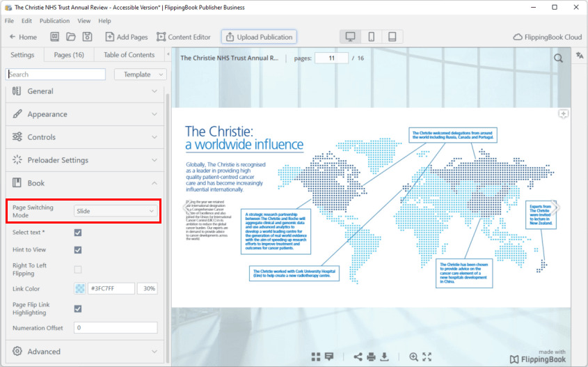
Task: Click the page number input field
Action: (x=331, y=58)
